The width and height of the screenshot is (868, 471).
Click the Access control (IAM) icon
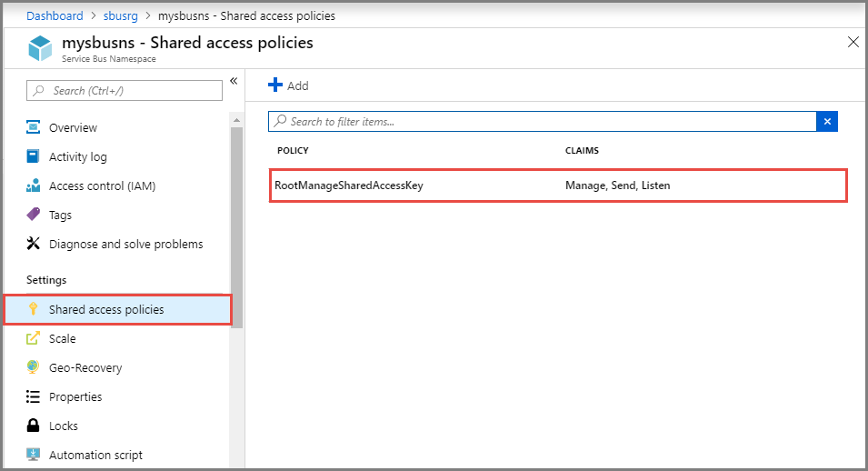[x=34, y=185]
